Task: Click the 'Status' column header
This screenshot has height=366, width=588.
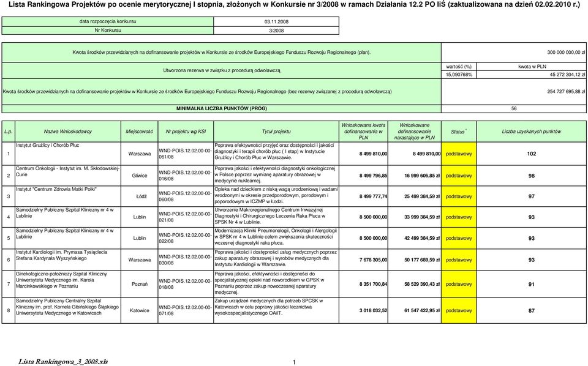Action: click(x=459, y=132)
